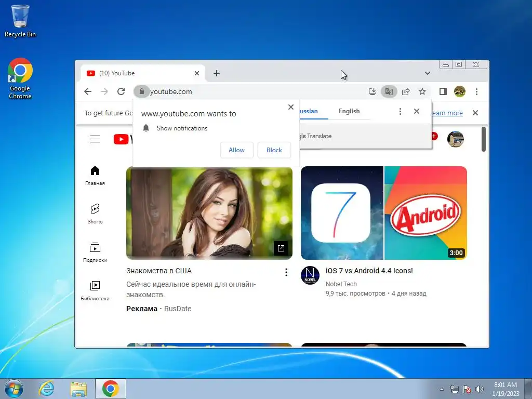Follow the Learn more link
532x399 pixels.
click(x=447, y=113)
